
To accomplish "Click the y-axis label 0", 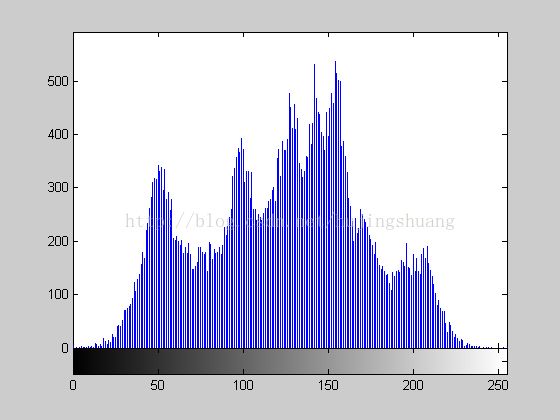I will 65,348.
